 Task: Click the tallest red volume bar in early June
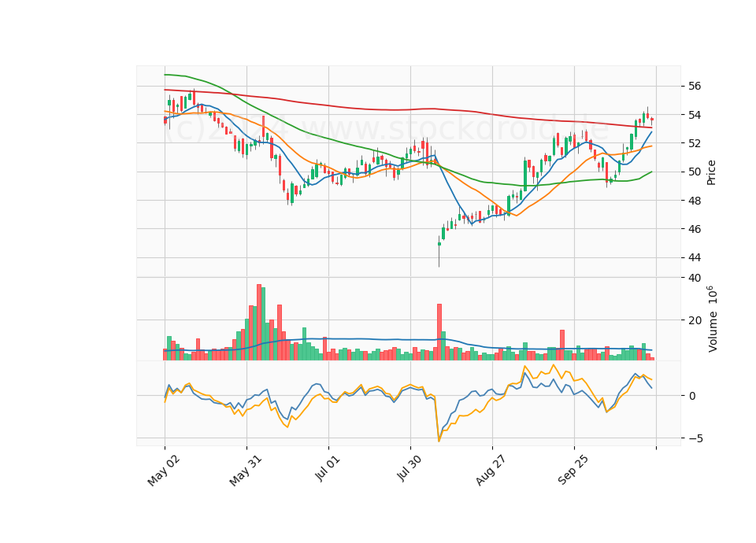[x=259, y=322]
